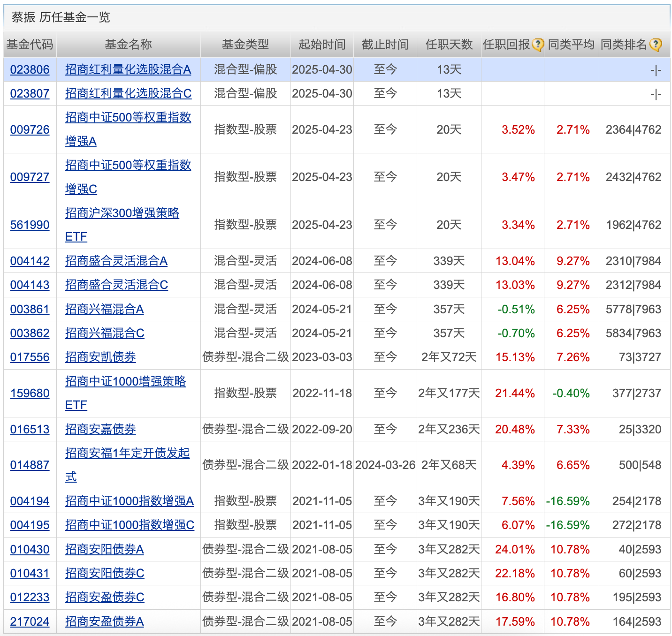Viewport: 672px width, 636px height.
Task: Click the 15.13% return value
Action: [x=515, y=357]
